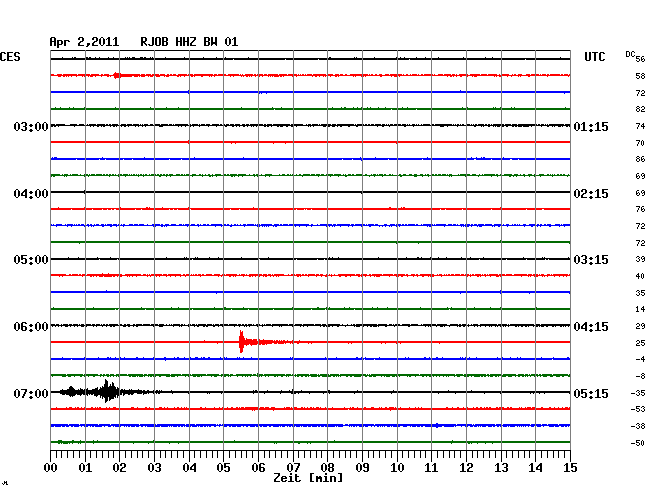Select DC offset value '56'
The image size is (650, 494).
coord(640,59)
